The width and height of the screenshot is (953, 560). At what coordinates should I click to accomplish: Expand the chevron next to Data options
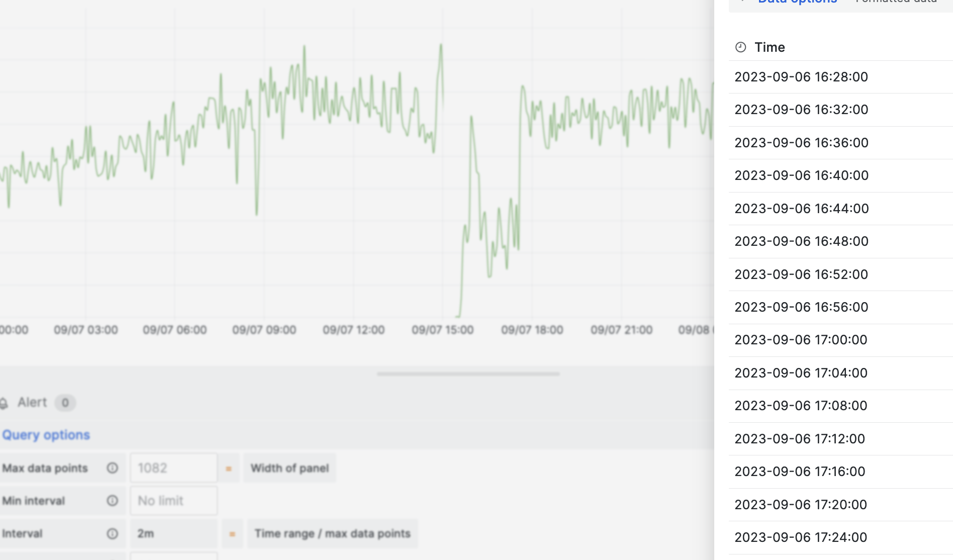click(743, 2)
